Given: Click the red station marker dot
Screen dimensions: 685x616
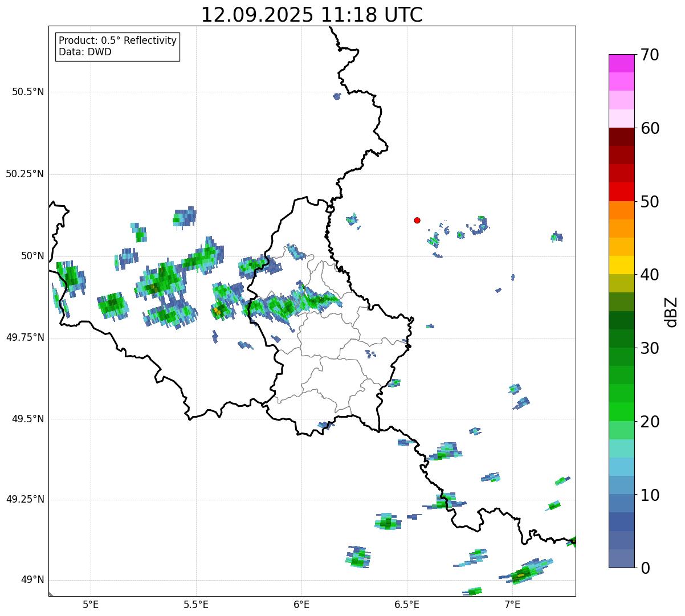Looking at the screenshot, I should 417,220.
